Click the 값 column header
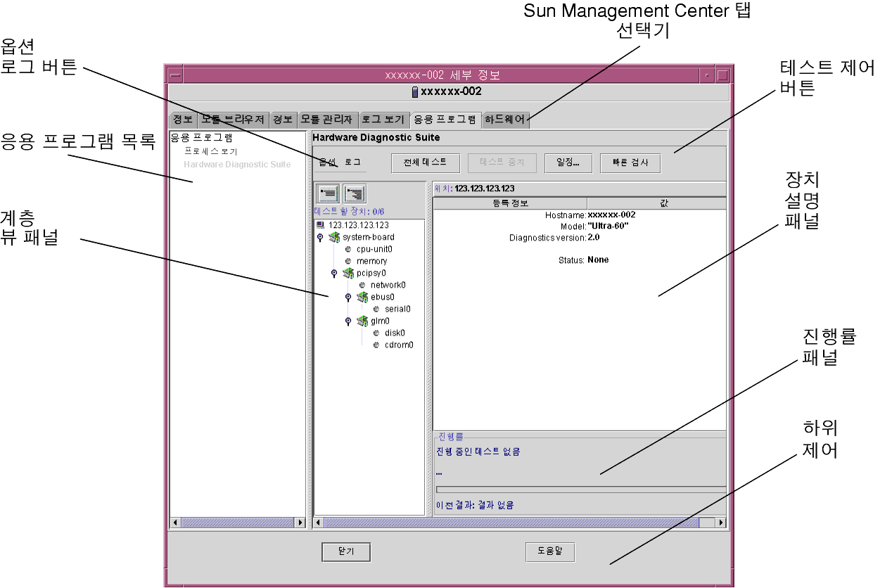 click(656, 204)
